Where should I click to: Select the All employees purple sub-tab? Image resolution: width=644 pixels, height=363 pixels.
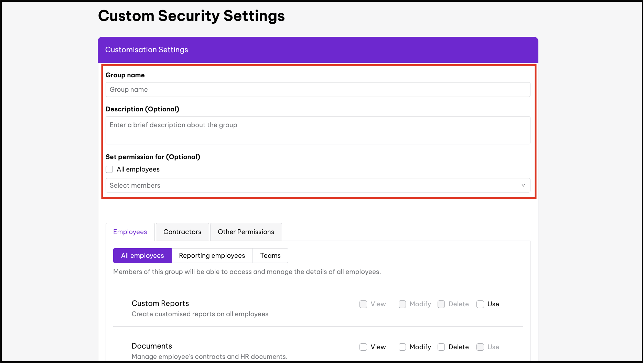[142, 256]
